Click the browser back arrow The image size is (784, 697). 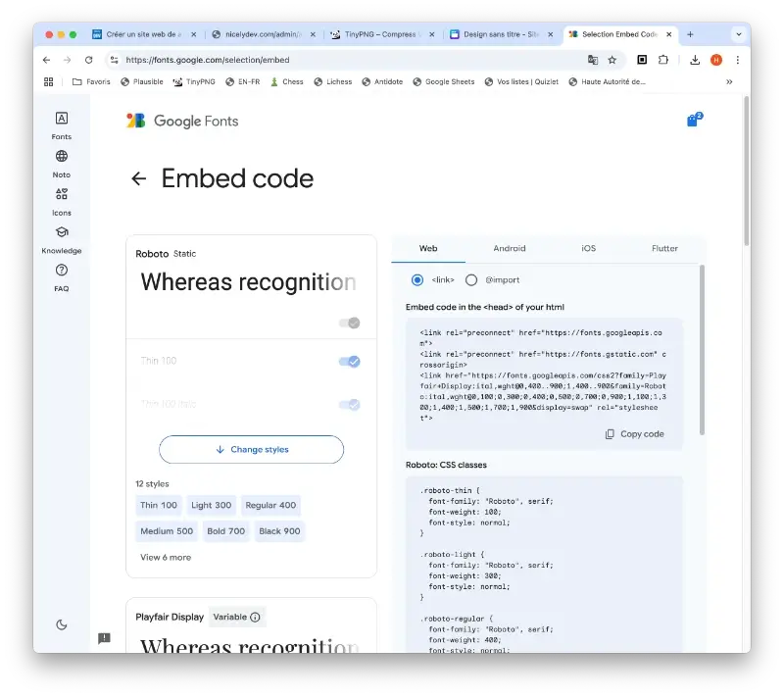(x=46, y=60)
